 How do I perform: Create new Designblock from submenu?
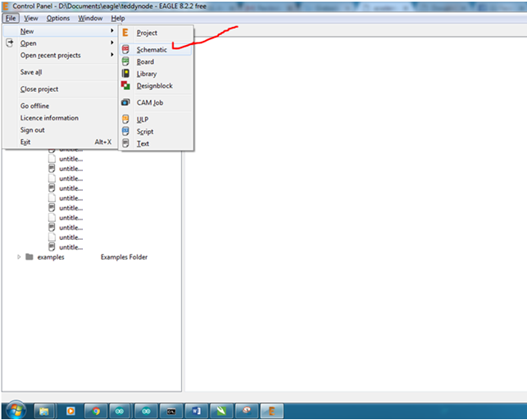157,86
